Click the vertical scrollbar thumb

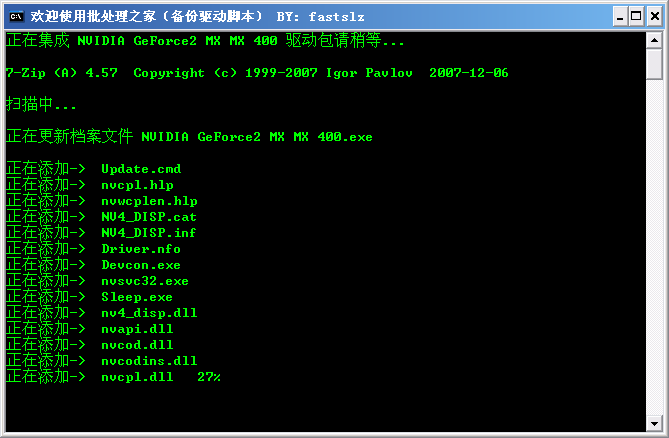pos(654,63)
